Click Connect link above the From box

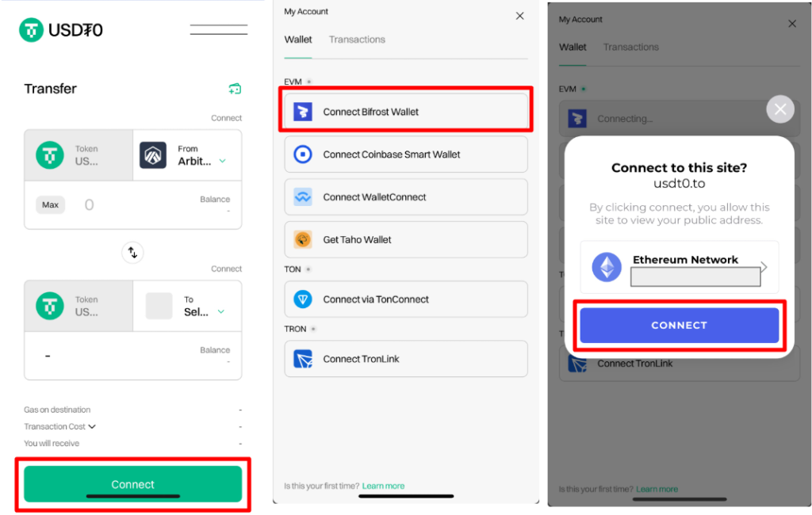point(226,118)
